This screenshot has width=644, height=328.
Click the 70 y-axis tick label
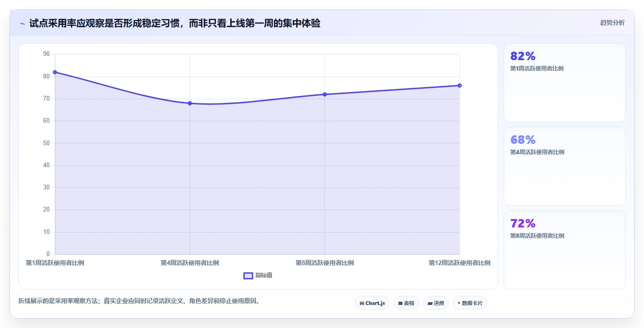(46, 99)
